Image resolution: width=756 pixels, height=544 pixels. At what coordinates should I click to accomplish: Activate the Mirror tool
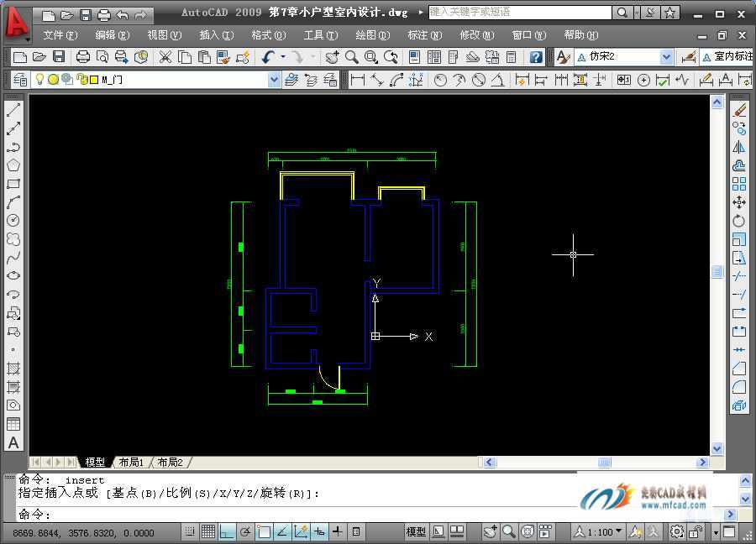click(739, 147)
